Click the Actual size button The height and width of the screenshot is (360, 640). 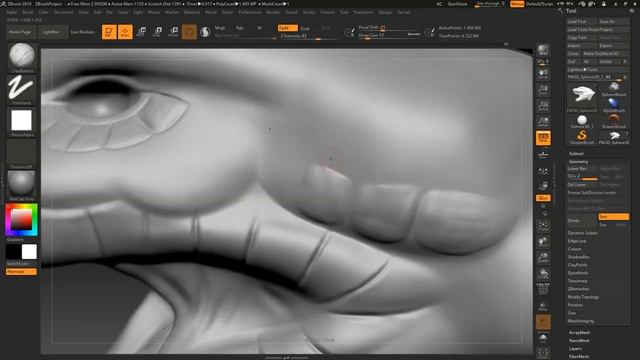(543, 106)
